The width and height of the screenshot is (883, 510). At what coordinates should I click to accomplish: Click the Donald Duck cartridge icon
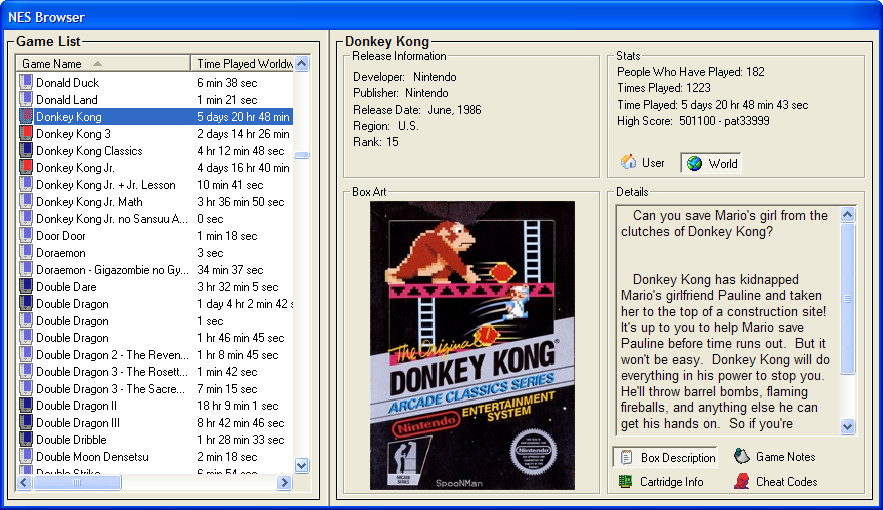pos(26,82)
